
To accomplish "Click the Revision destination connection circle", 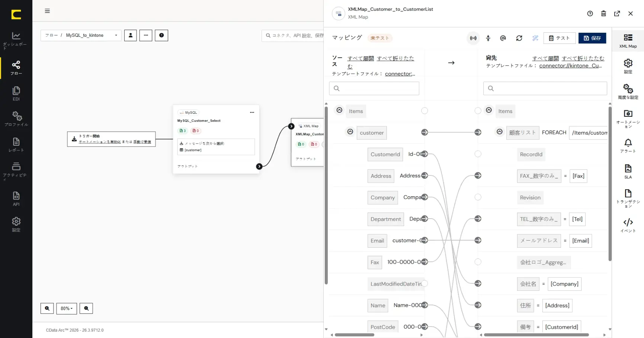I will click(x=478, y=197).
